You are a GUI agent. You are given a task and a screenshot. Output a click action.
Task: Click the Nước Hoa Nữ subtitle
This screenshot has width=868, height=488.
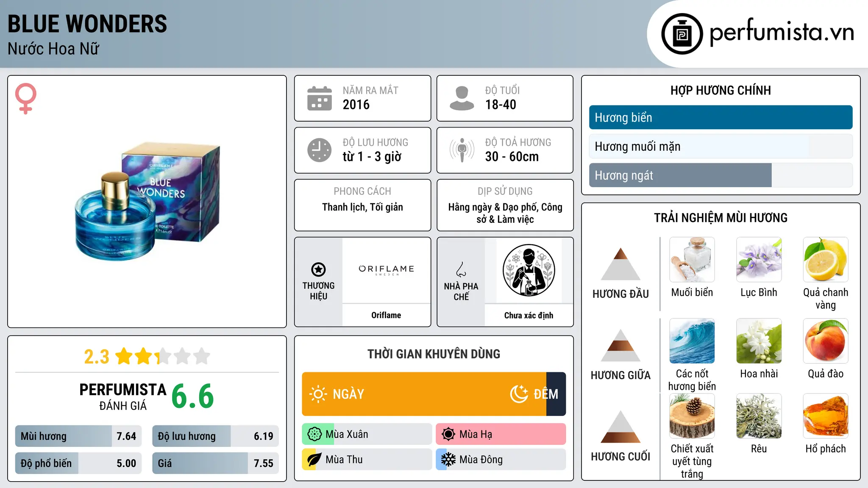click(53, 49)
